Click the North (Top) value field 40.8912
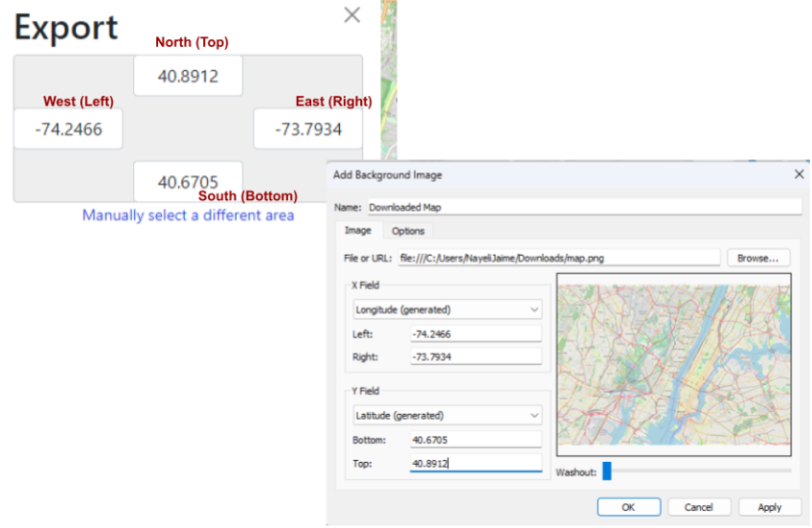The height and width of the screenshot is (528, 812). pyautogui.click(x=188, y=76)
